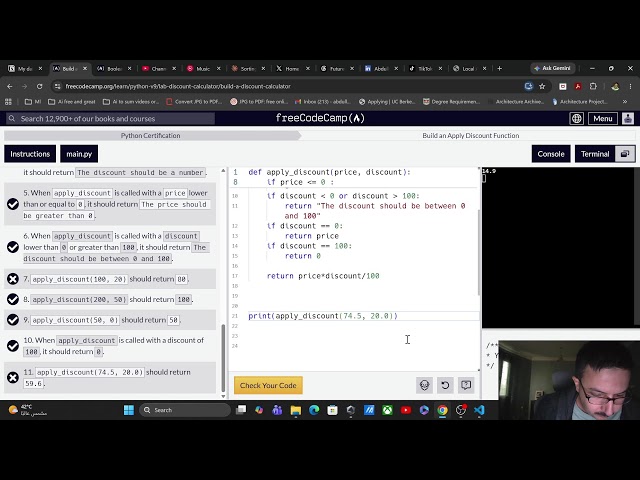Viewport: 640px width, 480px height.
Task: Open Visual Studio Code from taskbar
Action: [479, 410]
